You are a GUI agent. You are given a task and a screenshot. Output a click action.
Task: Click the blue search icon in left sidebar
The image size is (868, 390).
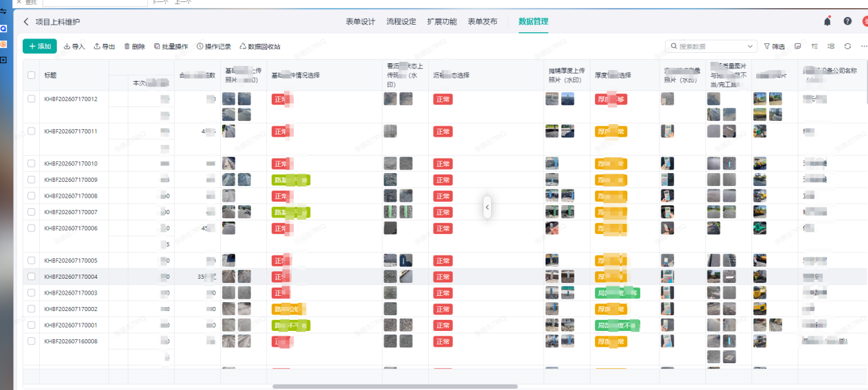pos(3,29)
